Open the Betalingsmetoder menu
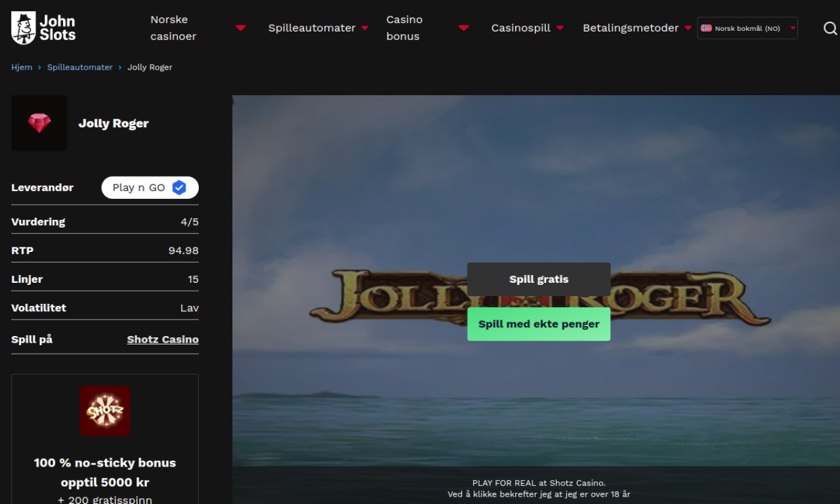The height and width of the screenshot is (504, 840). click(631, 28)
